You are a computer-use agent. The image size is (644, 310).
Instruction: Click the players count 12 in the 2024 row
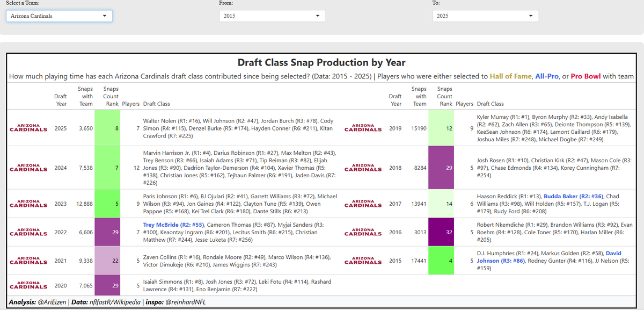(x=136, y=168)
